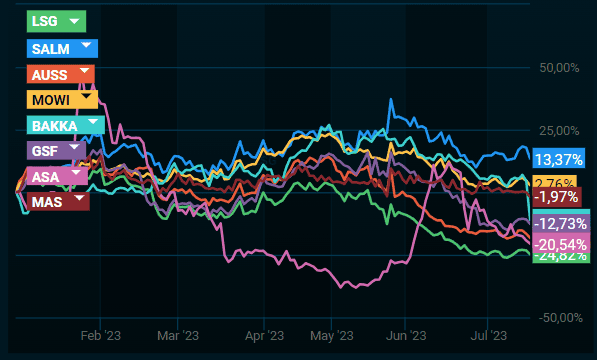The image size is (597, 360).
Task: Click the 50,00% price scale label
Action: pyautogui.click(x=559, y=68)
